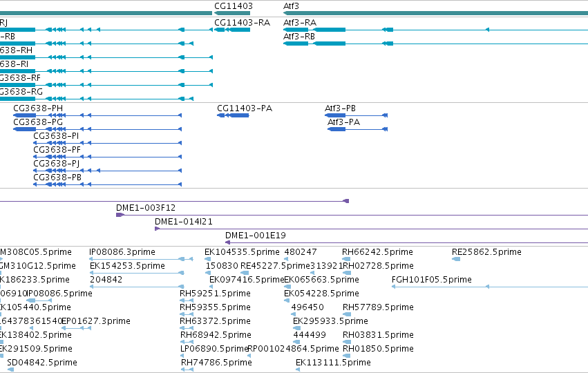The width and height of the screenshot is (588, 373).
Task: Click the EK113111.5prime EST label
Action: point(333,363)
